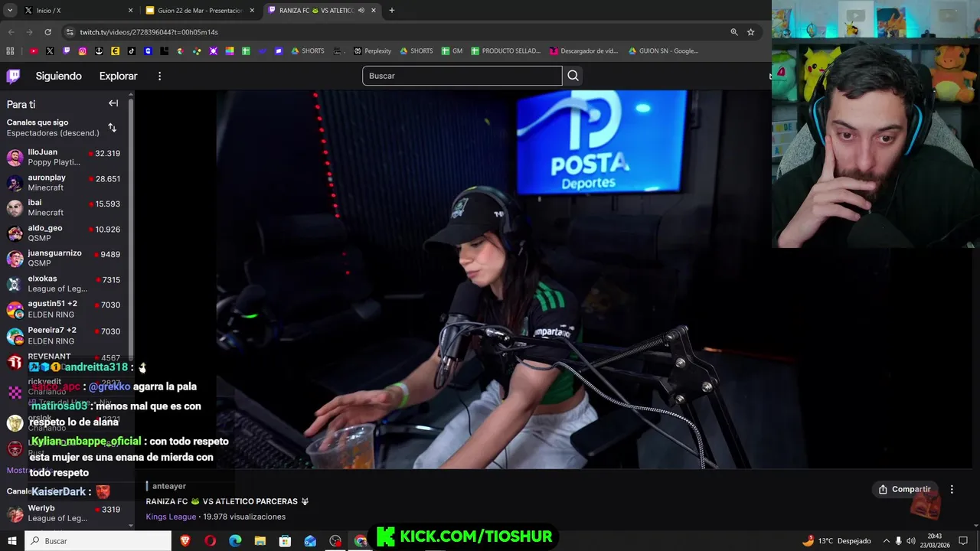This screenshot has height=551, width=980.
Task: Open Chrome from the taskbar
Action: coord(361,540)
